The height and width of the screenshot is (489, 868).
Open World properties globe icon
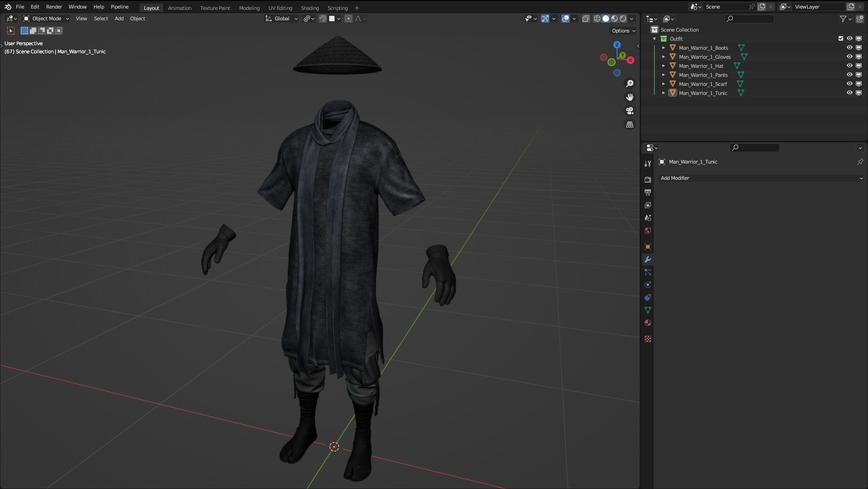pyautogui.click(x=647, y=230)
